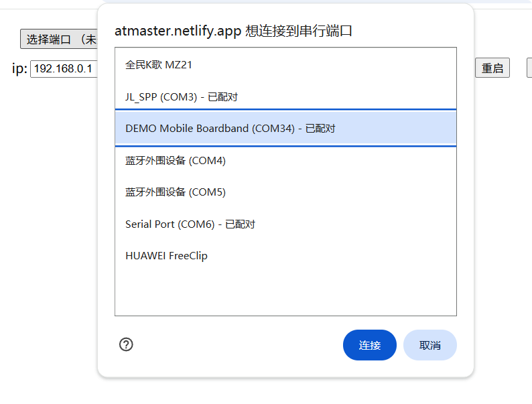Click the 连接 connect button
This screenshot has width=532, height=404.
pos(369,345)
